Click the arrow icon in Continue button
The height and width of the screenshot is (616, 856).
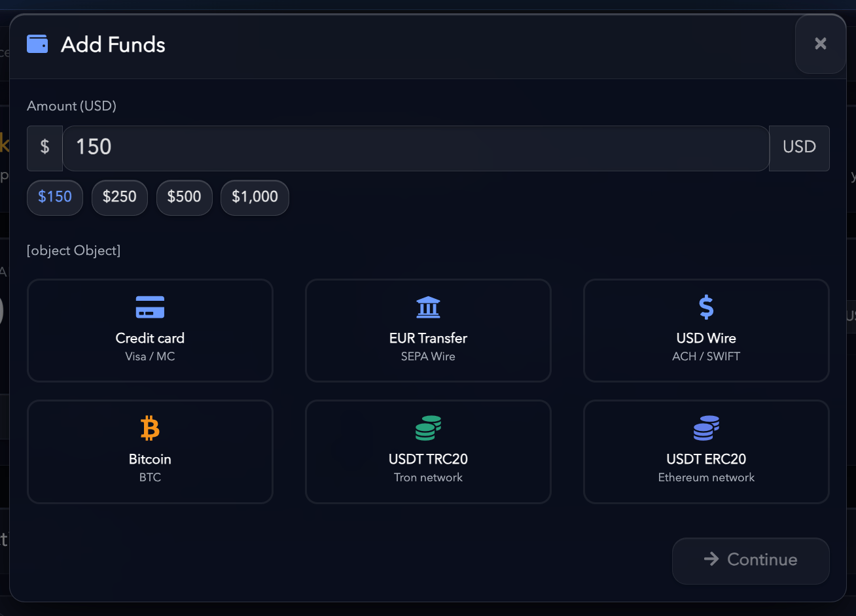pyautogui.click(x=711, y=559)
